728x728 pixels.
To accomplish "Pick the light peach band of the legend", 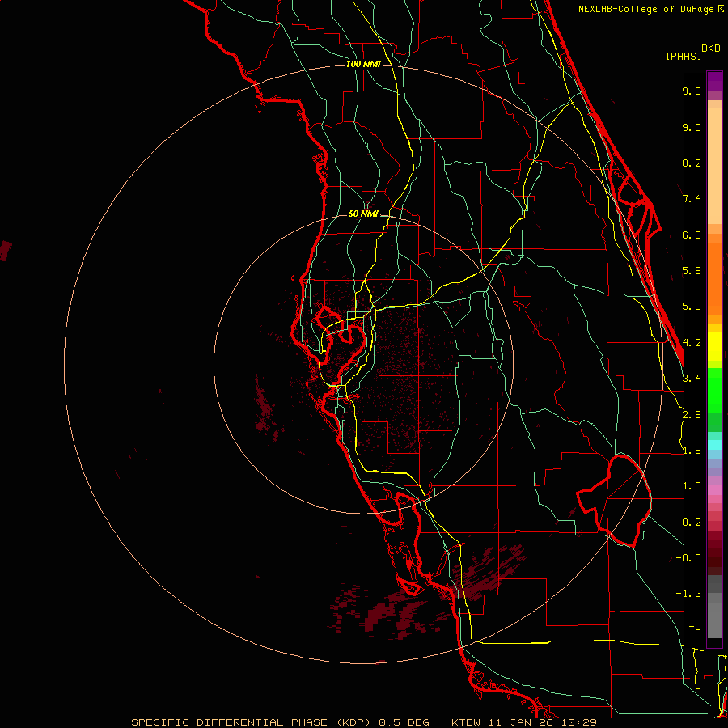I will [714, 167].
